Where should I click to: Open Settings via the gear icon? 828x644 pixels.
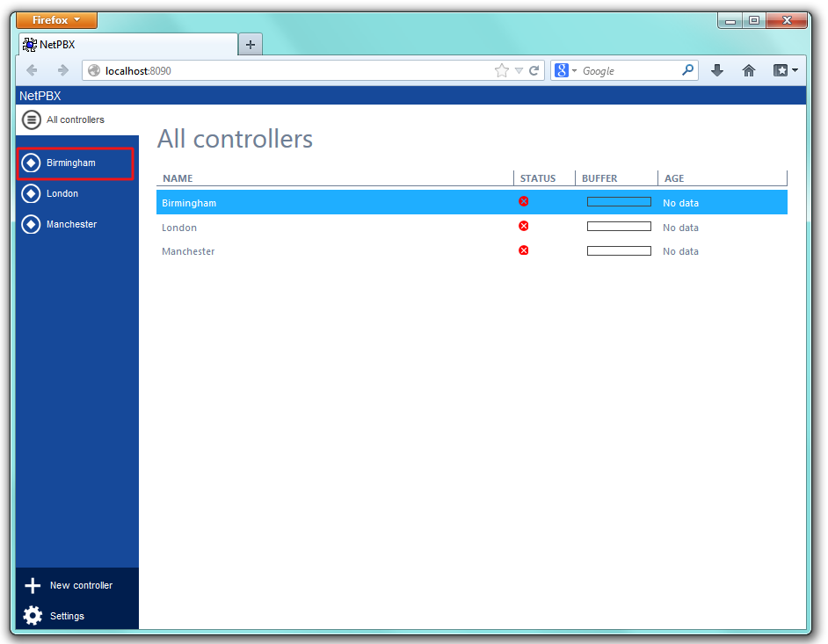tap(33, 616)
